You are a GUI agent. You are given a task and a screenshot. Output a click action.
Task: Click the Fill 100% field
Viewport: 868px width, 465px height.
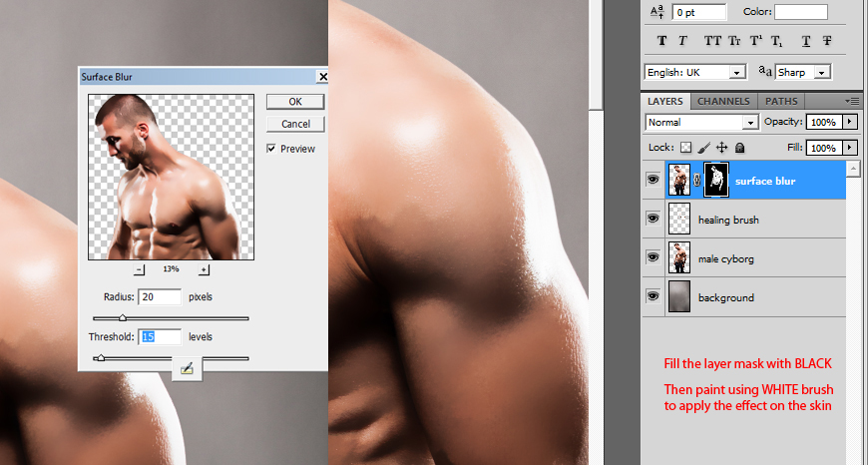click(825, 148)
